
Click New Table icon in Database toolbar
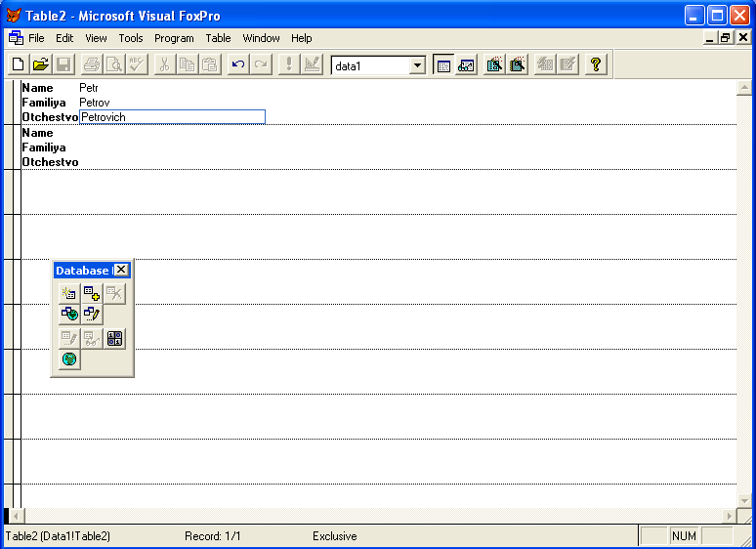click(x=69, y=293)
